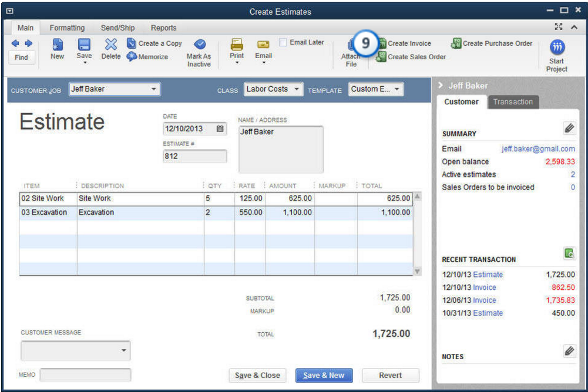This screenshot has width=588, height=392.
Task: Click the Name / Address box
Action: point(281,149)
